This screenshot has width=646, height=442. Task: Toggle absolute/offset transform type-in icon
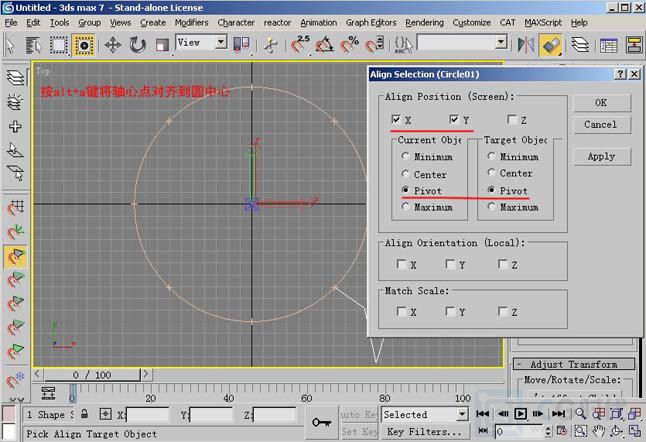point(105,414)
